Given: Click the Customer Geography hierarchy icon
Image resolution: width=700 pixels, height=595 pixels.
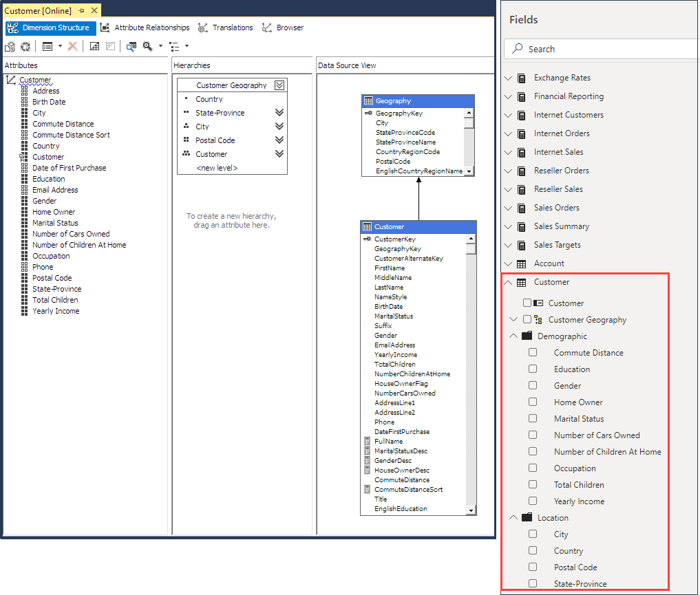Looking at the screenshot, I should [x=538, y=321].
